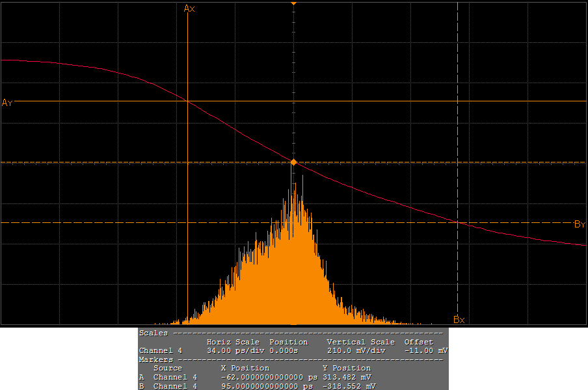Select the Ay marker label

point(7,103)
